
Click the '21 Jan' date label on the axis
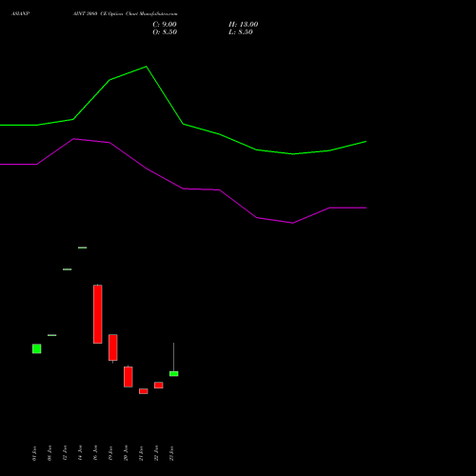(x=141, y=453)
